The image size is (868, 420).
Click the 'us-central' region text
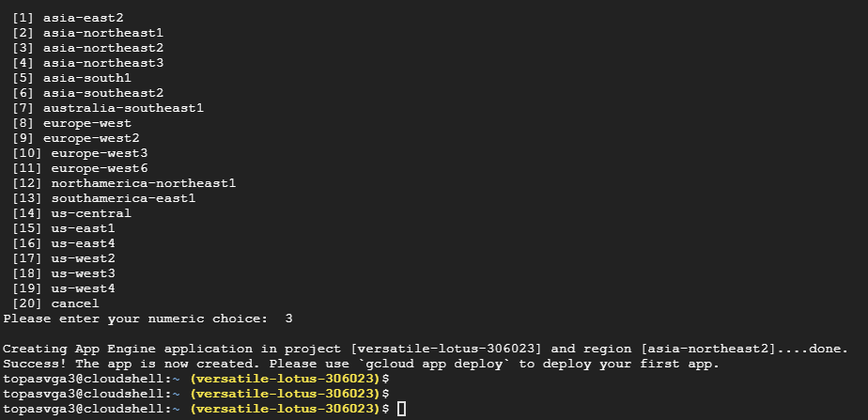91,213
